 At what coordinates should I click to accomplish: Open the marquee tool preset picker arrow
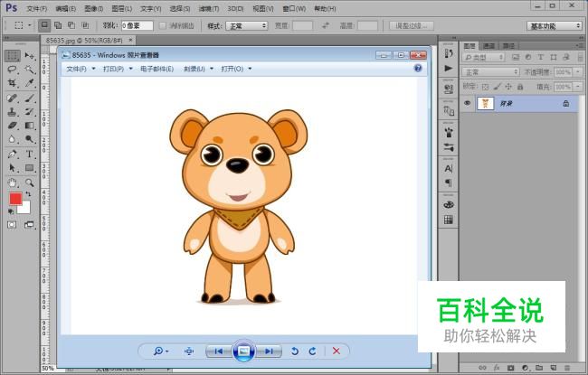coord(29,26)
